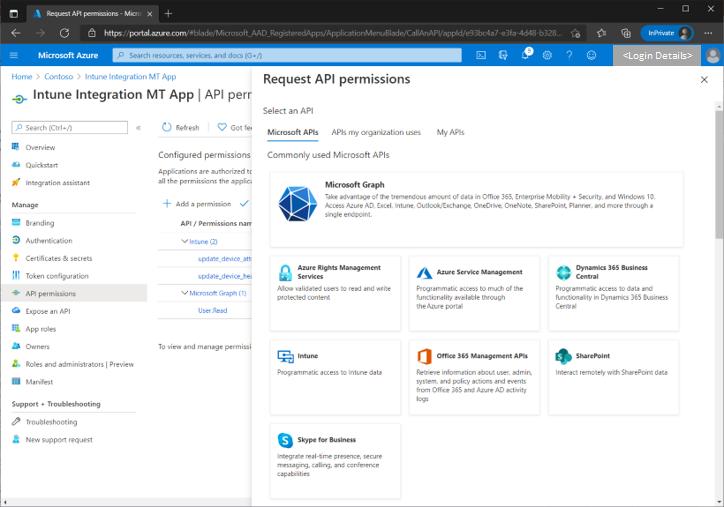This screenshot has height=507, width=724.
Task: Open portal settings gear icon
Action: (547, 55)
